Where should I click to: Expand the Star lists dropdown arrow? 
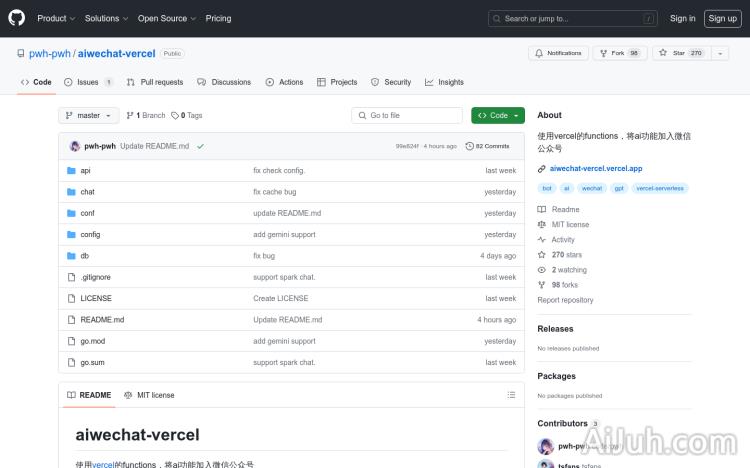[x=721, y=53]
